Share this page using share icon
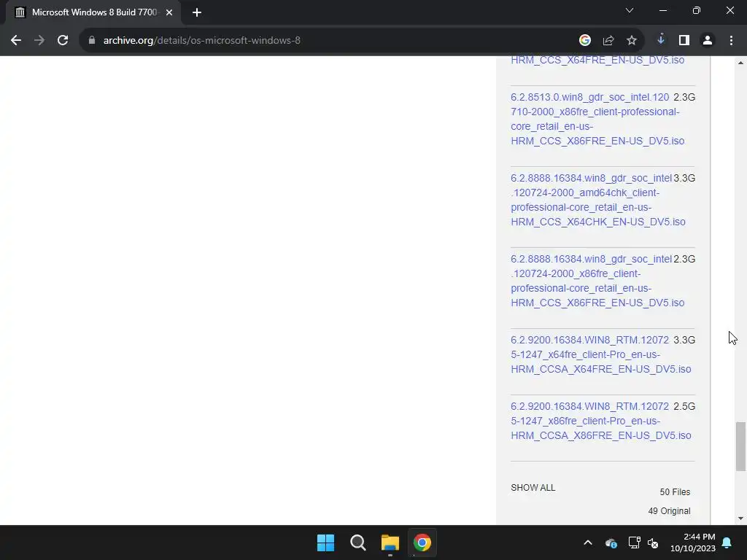Screen dimensions: 747x560 608,41
